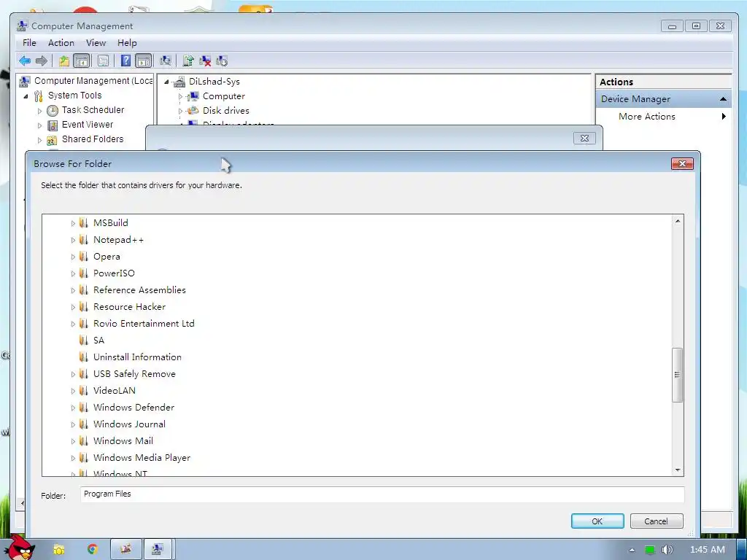
Task: Select Computer Management (Local) root node
Action: click(x=93, y=81)
